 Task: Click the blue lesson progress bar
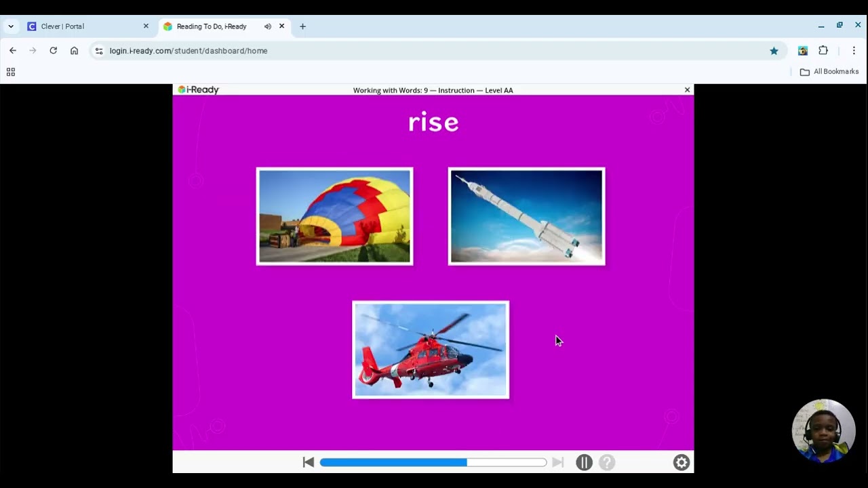coord(433,462)
